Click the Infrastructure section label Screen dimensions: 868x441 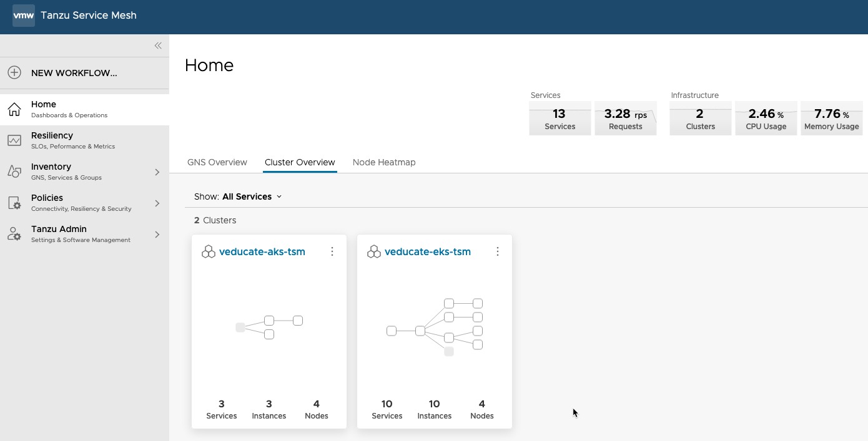pos(695,95)
